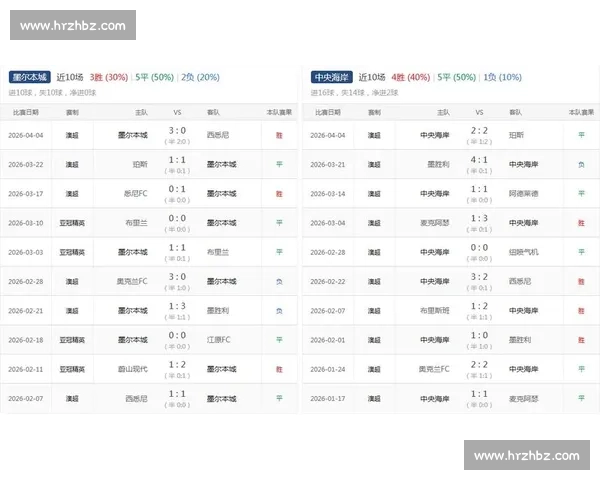
Task: Click 比赛日期 header in 墨尔本城 table
Action: pyautogui.click(x=26, y=112)
